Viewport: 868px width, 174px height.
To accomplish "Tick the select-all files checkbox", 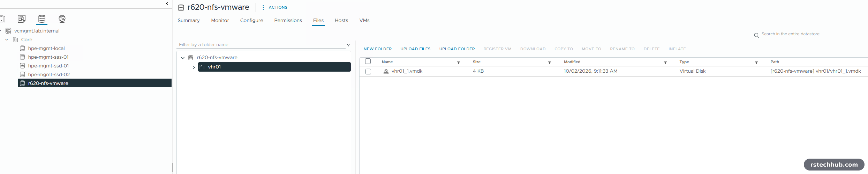I will [x=368, y=61].
